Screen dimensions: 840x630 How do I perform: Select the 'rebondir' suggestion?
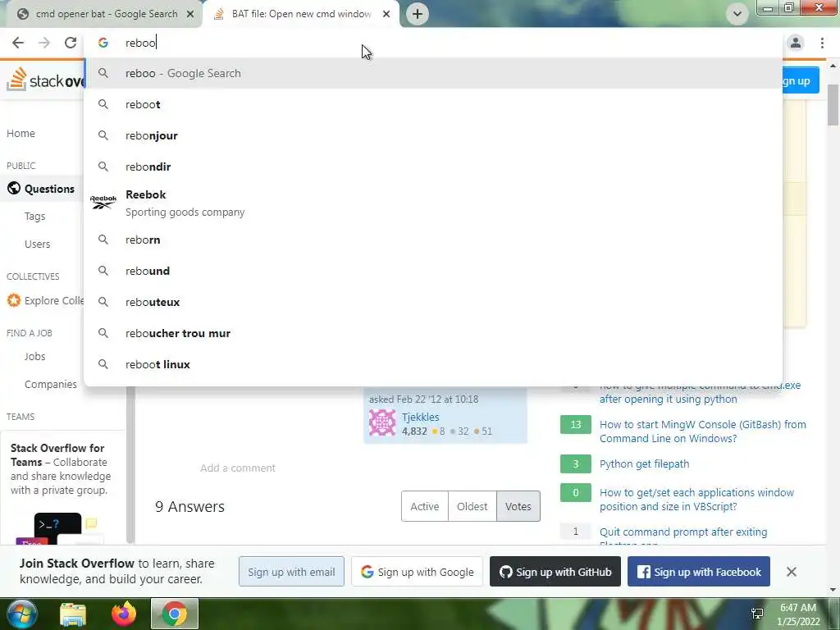(x=433, y=167)
